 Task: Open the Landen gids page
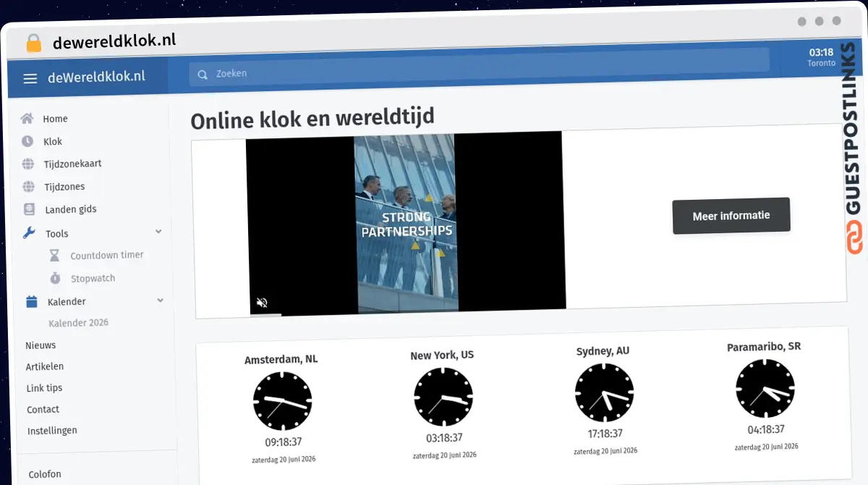[x=71, y=209]
